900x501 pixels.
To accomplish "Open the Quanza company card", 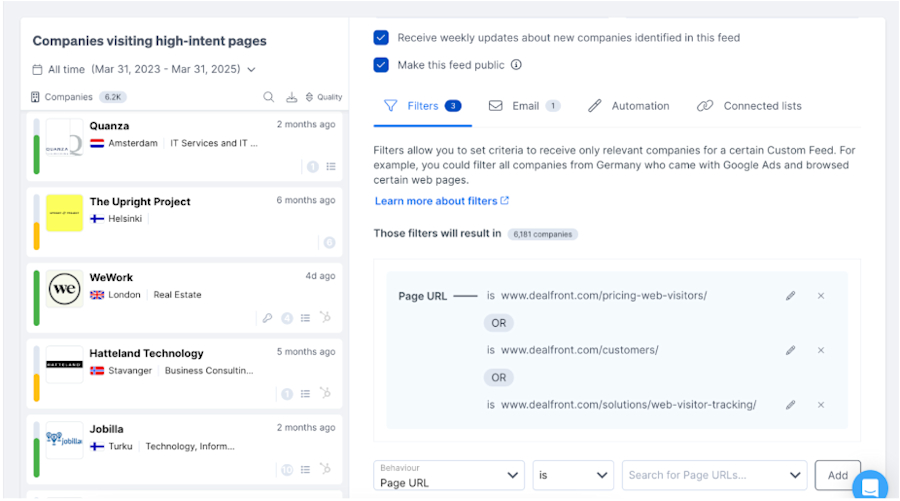I will [x=184, y=146].
